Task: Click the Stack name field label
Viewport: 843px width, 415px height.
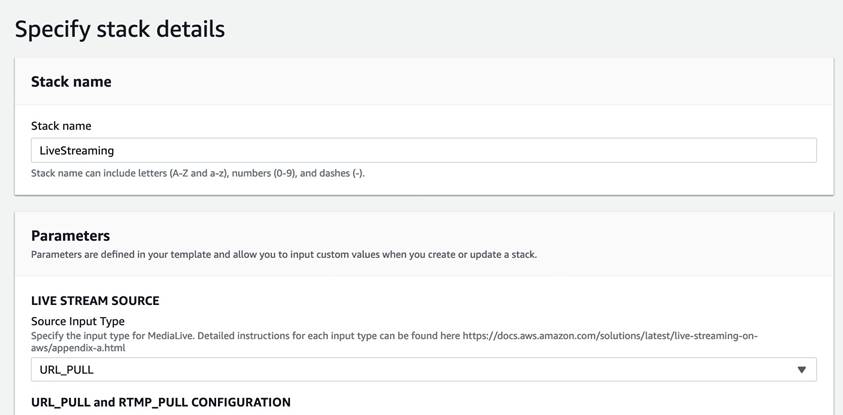Action: [61, 126]
